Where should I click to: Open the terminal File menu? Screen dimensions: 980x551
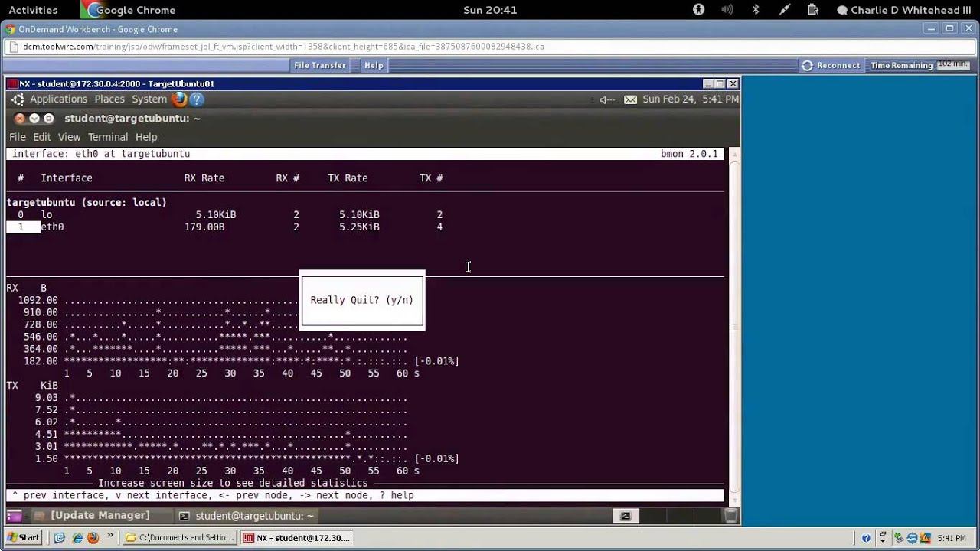(17, 137)
